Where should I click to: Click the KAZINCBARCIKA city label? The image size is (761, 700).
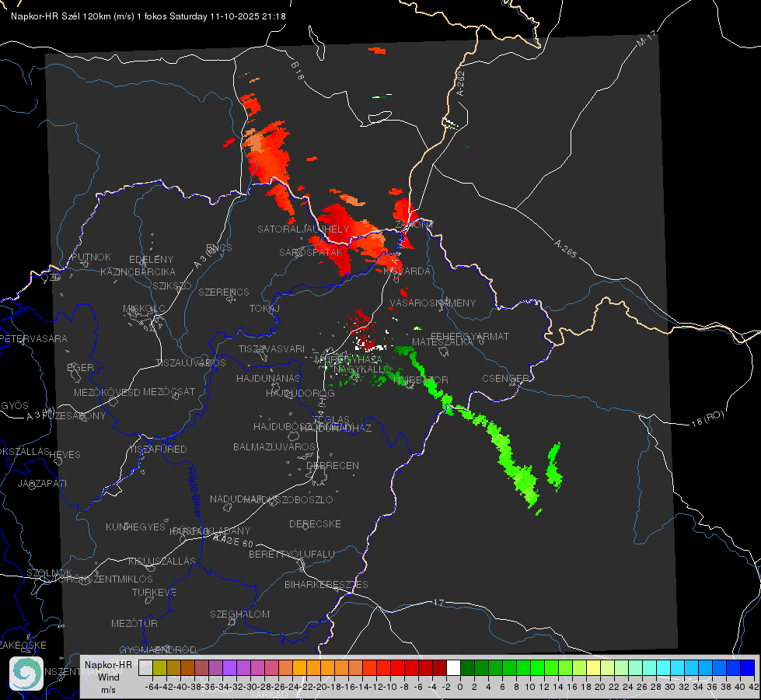[138, 271]
